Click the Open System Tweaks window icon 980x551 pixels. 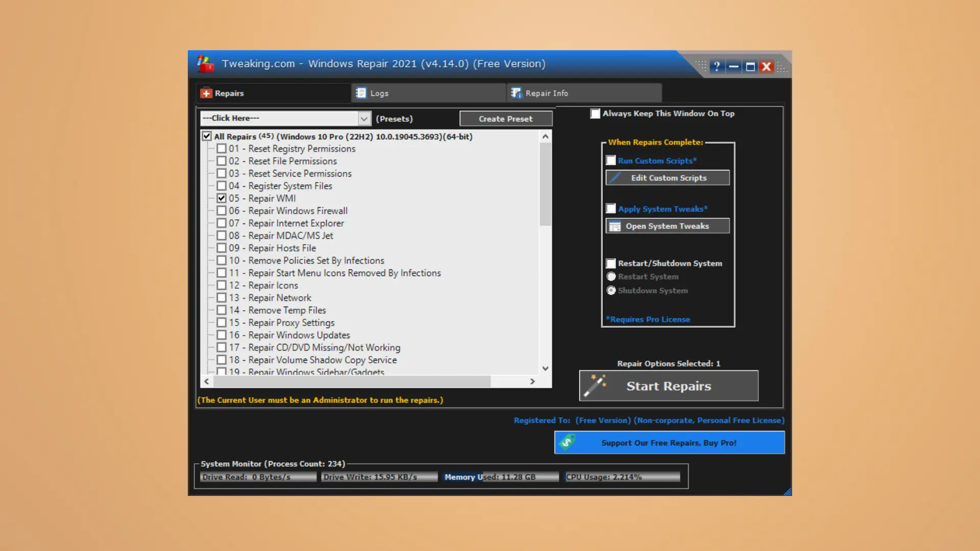[615, 226]
